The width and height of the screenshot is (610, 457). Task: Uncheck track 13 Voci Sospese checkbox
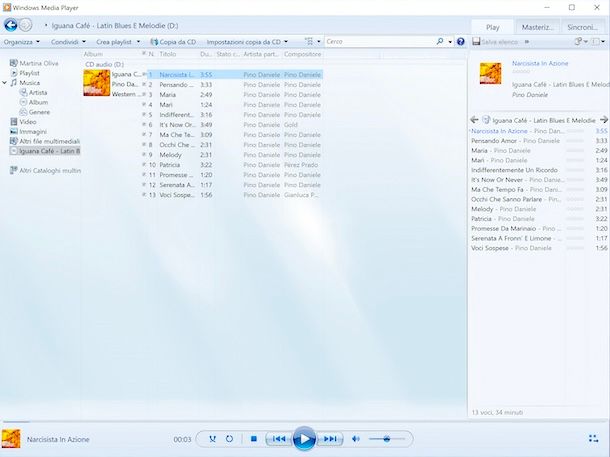pos(144,194)
